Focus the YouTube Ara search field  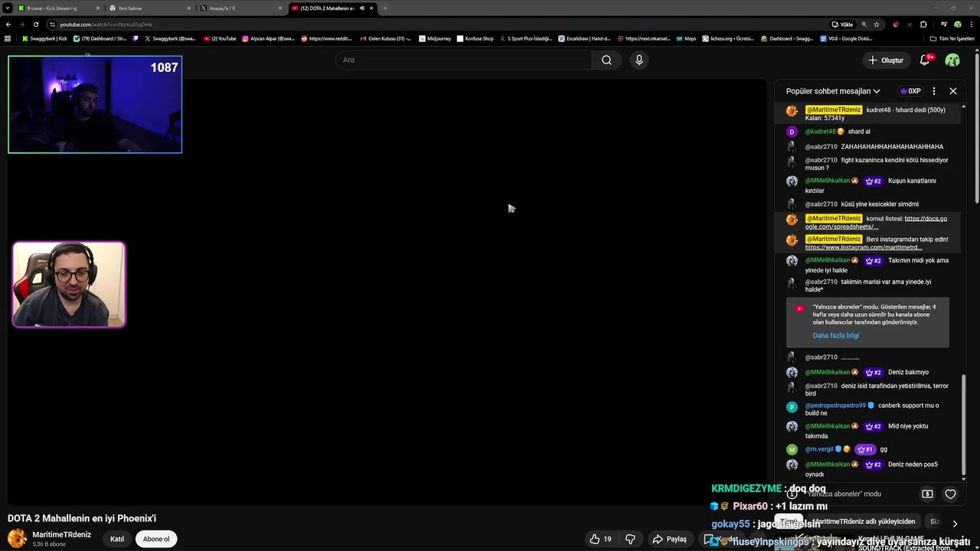pyautogui.click(x=463, y=60)
